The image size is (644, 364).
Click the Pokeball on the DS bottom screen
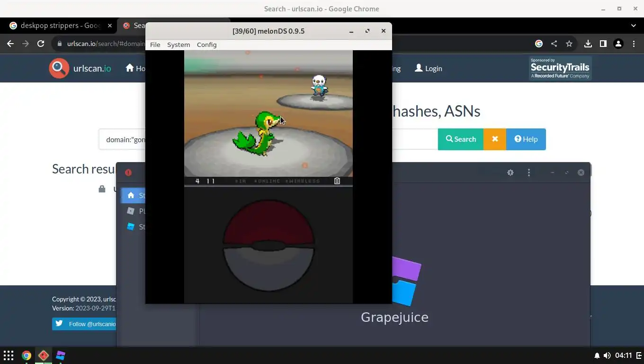pyautogui.click(x=268, y=245)
